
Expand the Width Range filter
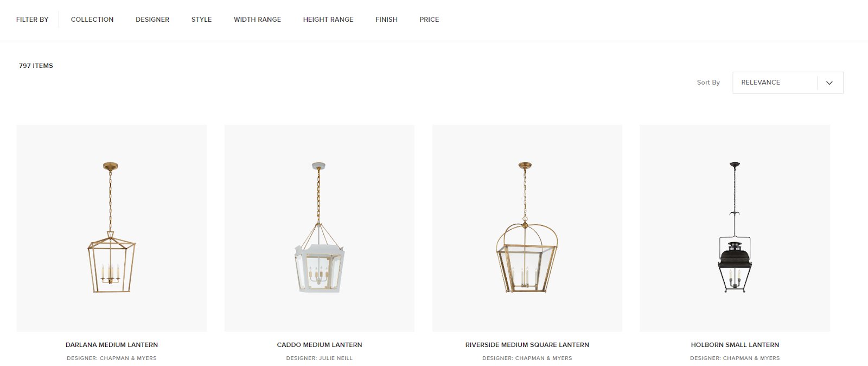[257, 20]
